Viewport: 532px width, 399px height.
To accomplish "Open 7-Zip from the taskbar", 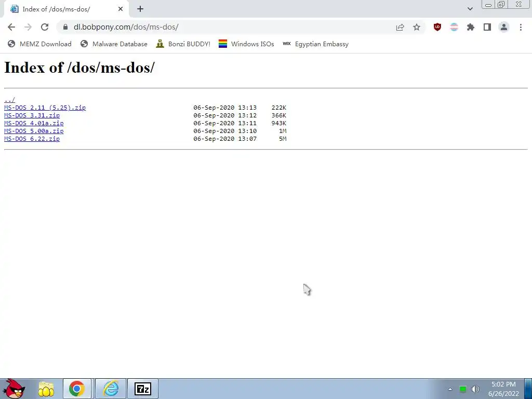I will click(x=142, y=389).
